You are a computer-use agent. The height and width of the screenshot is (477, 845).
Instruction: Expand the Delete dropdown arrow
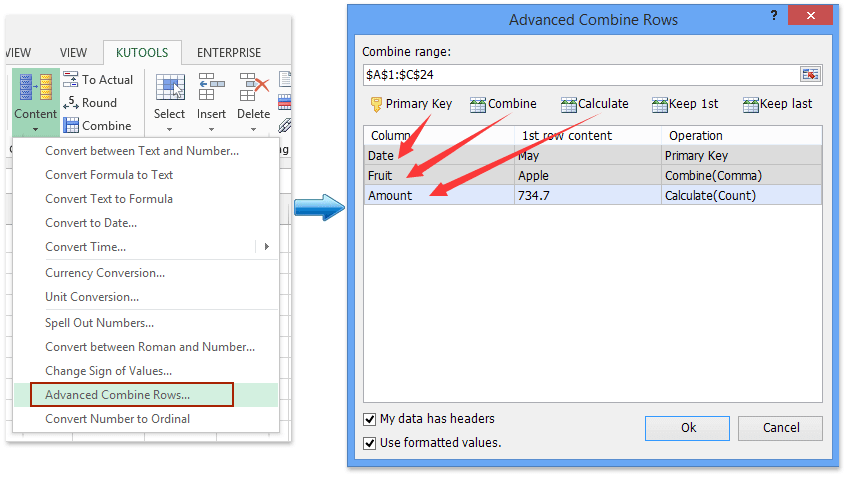tap(253, 129)
